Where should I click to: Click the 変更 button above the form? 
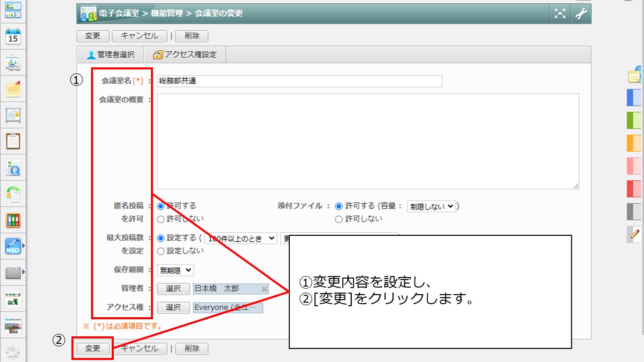point(93,36)
